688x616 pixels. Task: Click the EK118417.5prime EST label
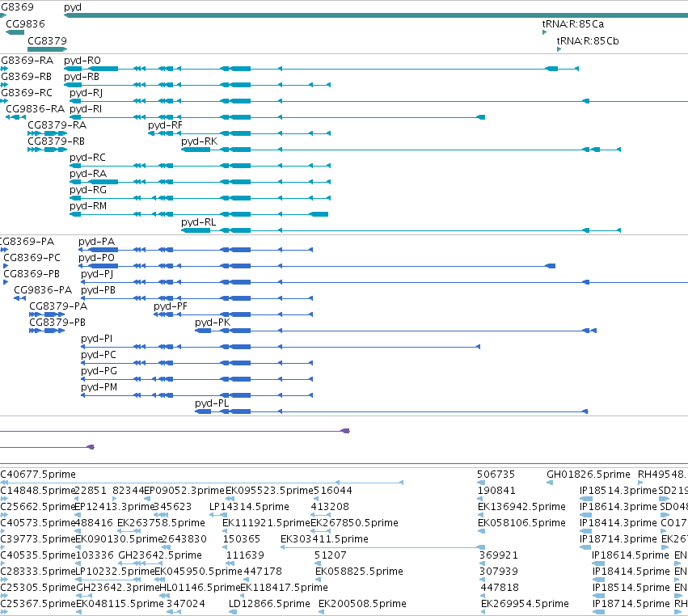pyautogui.click(x=284, y=589)
